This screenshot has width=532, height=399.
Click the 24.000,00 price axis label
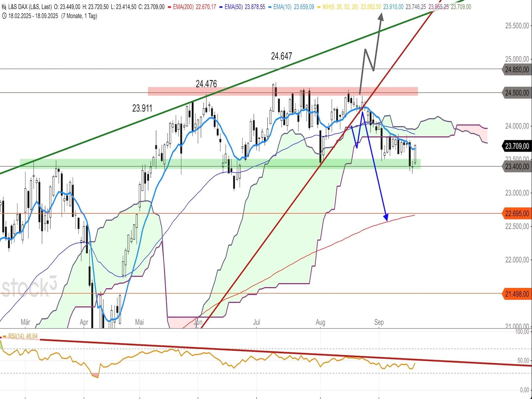click(x=517, y=126)
